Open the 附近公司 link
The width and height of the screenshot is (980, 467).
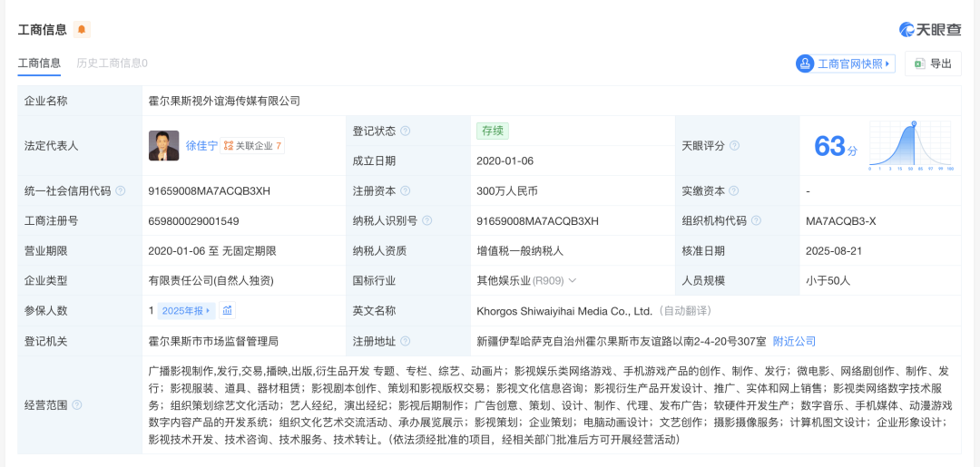click(794, 342)
